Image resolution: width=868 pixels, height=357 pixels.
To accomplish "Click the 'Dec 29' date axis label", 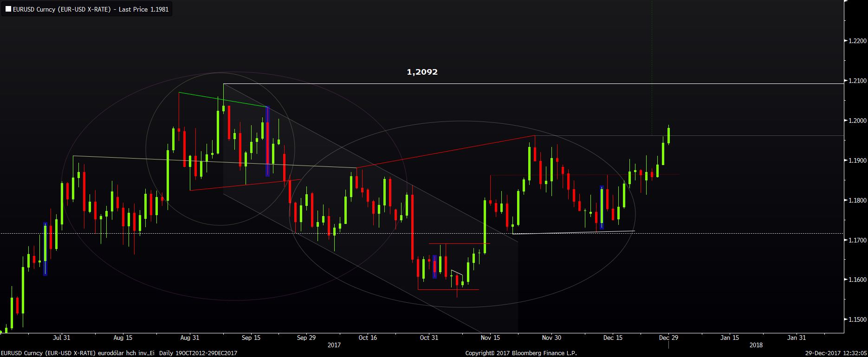I will tap(668, 338).
